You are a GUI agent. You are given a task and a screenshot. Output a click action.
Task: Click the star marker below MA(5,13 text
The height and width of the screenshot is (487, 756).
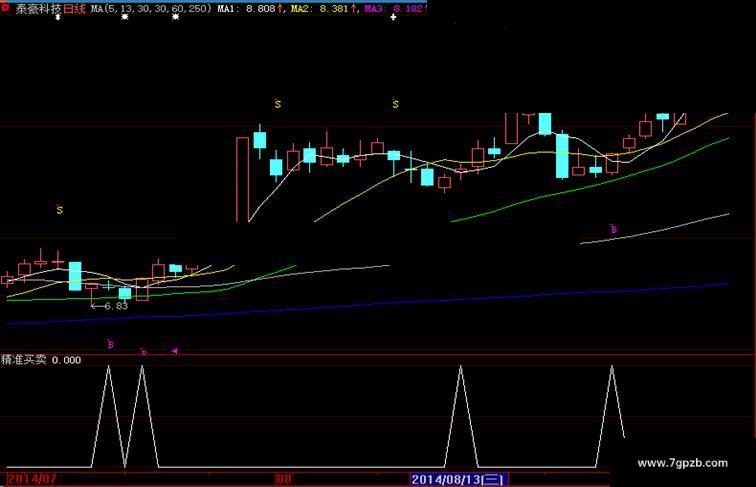pyautogui.click(x=125, y=17)
